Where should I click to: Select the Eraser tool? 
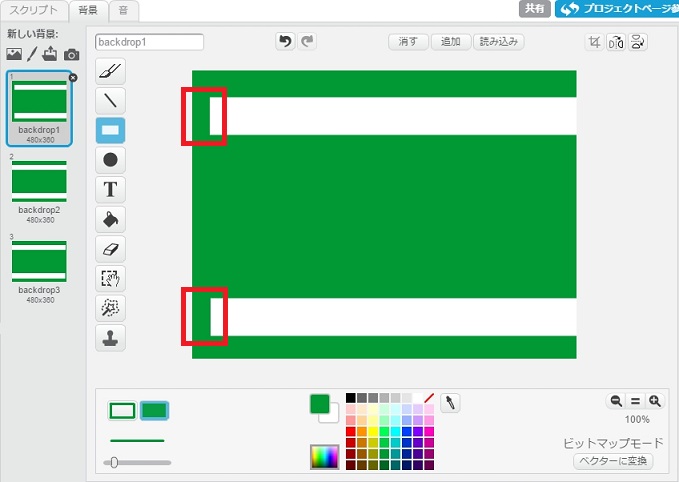(110, 249)
